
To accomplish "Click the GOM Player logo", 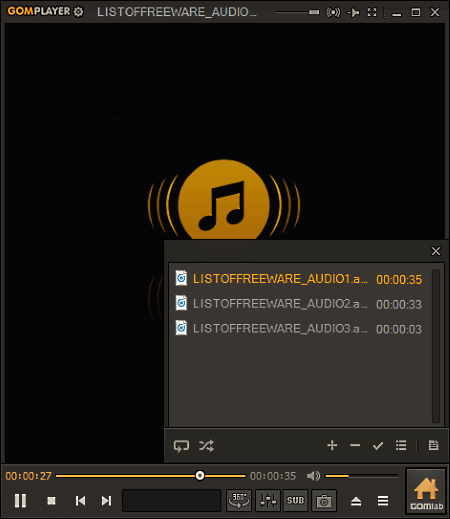I will coord(39,11).
